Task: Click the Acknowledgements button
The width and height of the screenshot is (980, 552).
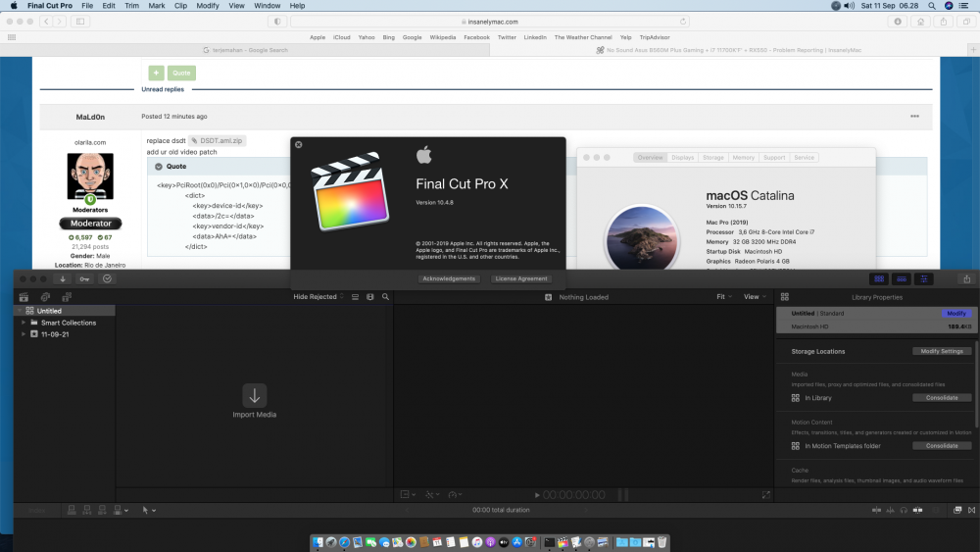Action: [x=449, y=278]
